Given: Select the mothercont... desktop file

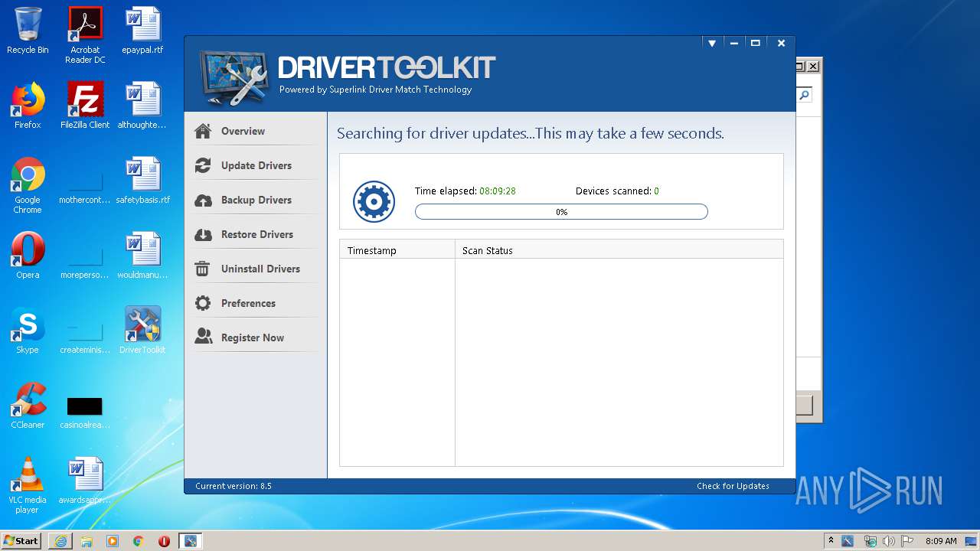Looking at the screenshot, I should pyautogui.click(x=85, y=187).
